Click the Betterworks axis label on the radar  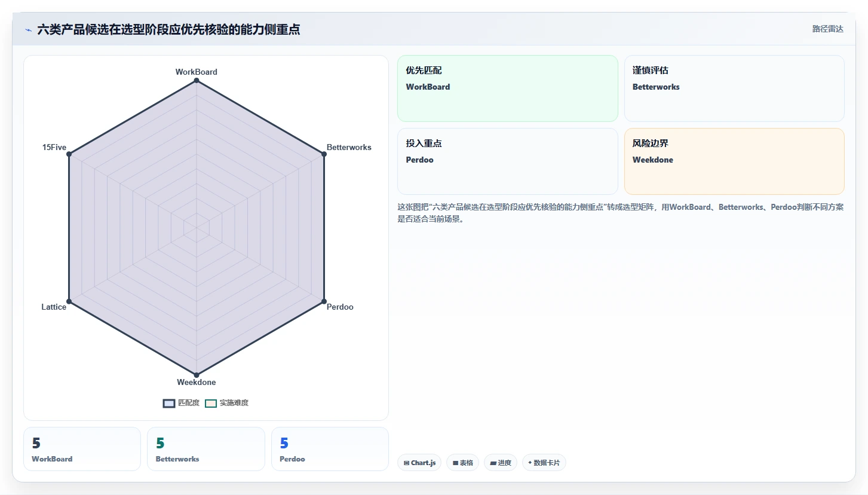pos(349,147)
